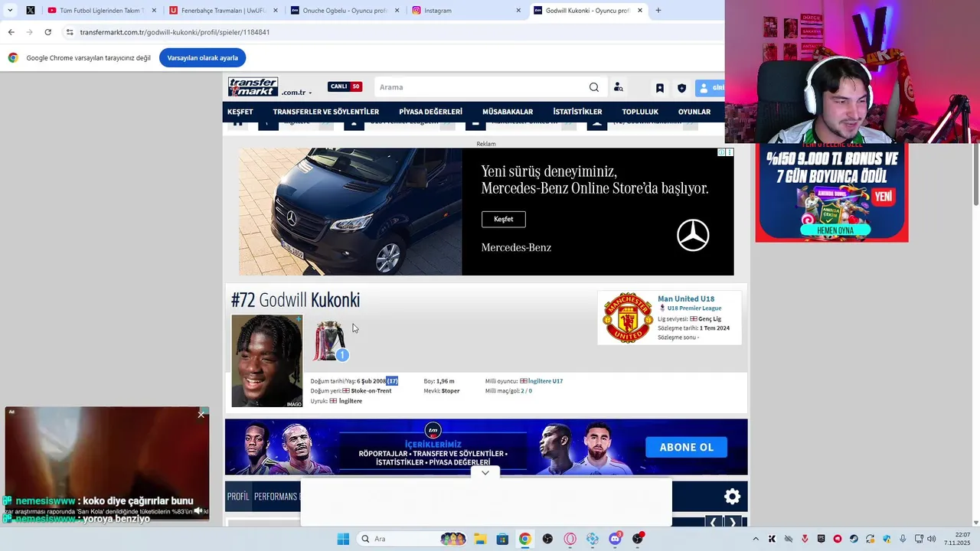980x551 pixels.
Task: Click the previous arrow in profile bar
Action: point(714,522)
